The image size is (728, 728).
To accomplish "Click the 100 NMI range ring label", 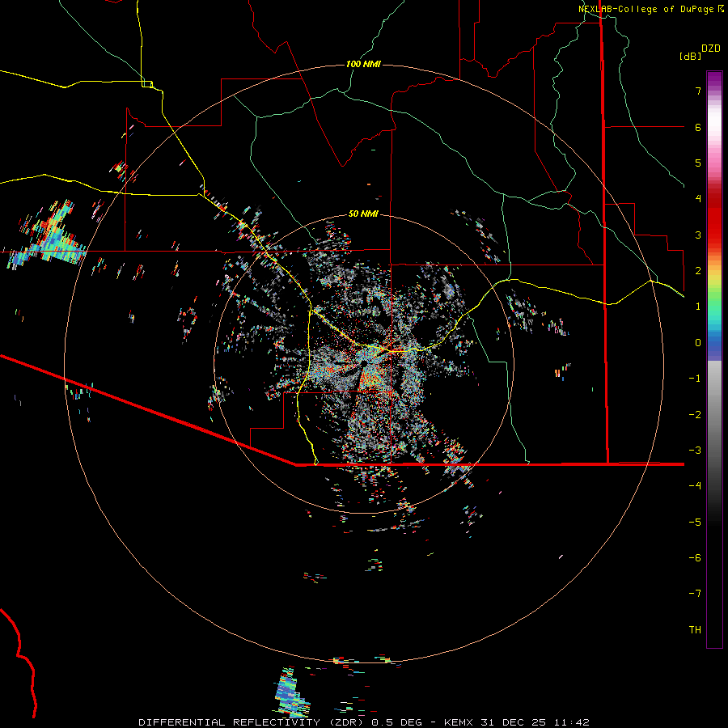I will (363, 64).
